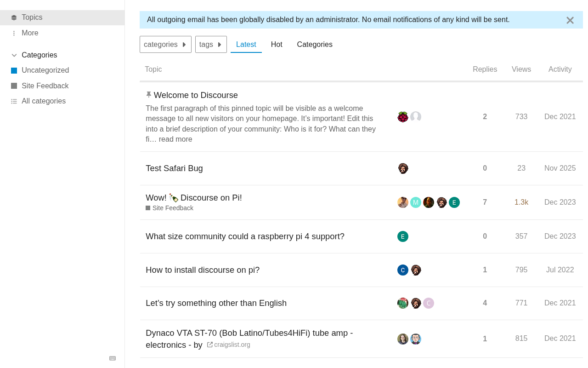Dismiss the email disabled banner
Image resolution: width=588 pixels, height=368 pixels.
570,20
